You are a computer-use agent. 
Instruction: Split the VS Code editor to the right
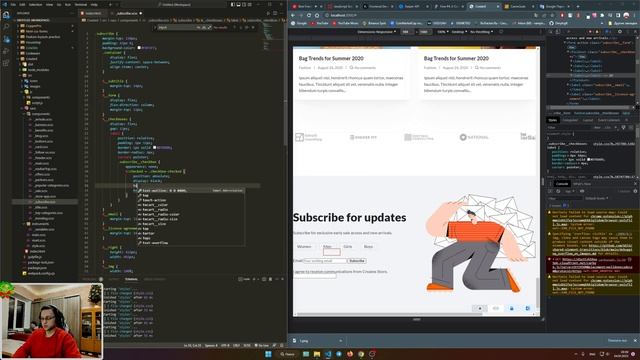pos(275,13)
